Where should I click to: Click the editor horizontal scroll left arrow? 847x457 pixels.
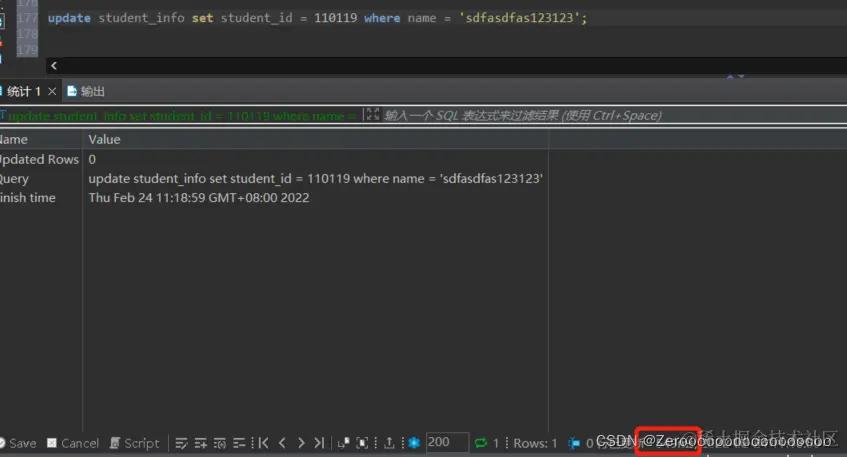(x=53, y=66)
